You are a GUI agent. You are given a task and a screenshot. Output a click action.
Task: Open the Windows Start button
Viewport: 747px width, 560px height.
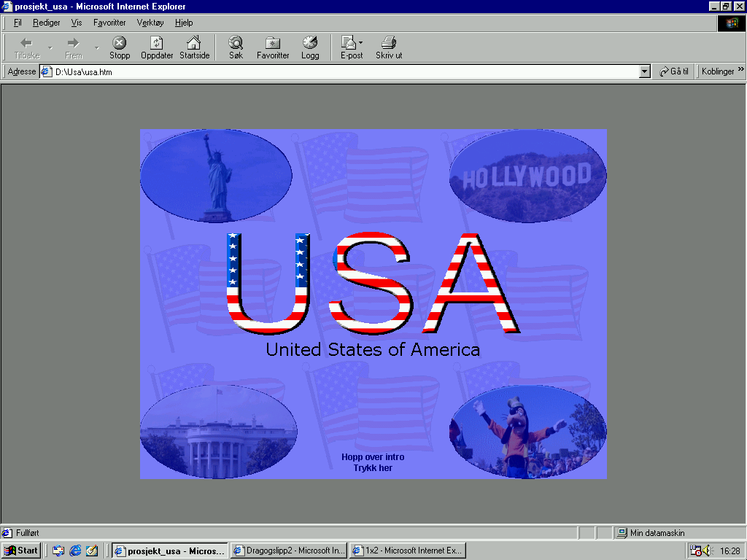(x=21, y=551)
